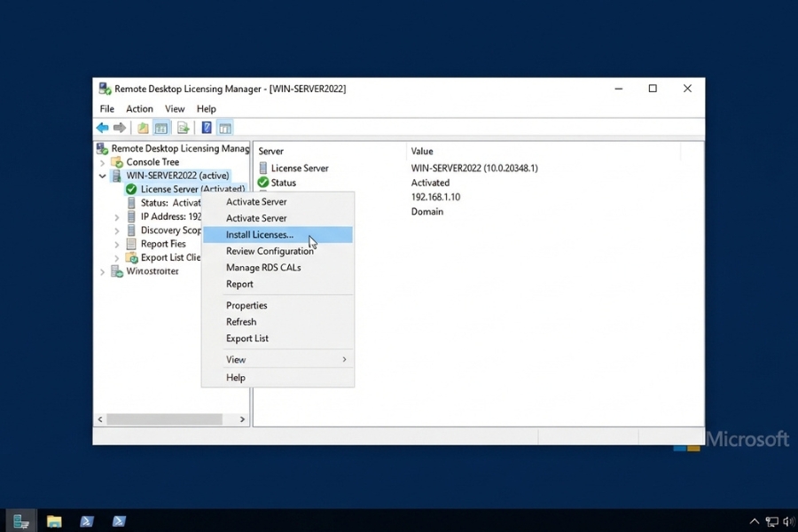Click the Back arrow toolbar icon
The height and width of the screenshot is (532, 798).
click(102, 128)
